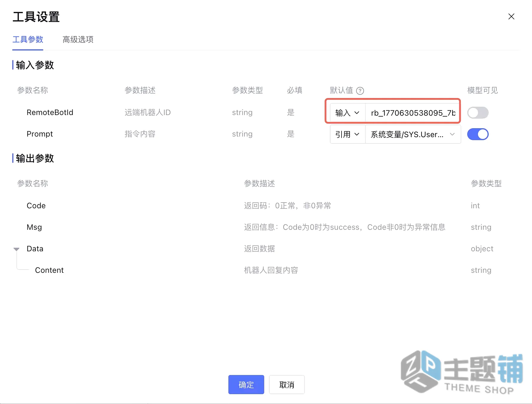
Task: Select the Prompt parameter name
Action: tap(40, 134)
